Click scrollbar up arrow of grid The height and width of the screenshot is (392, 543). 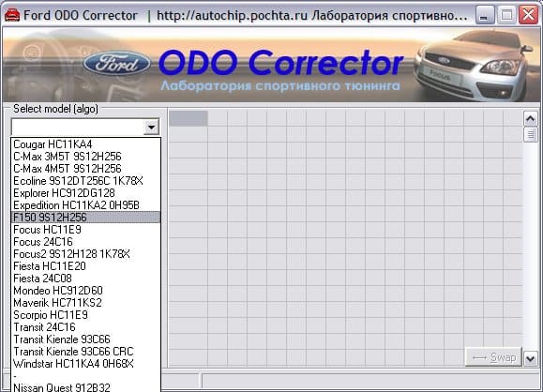coord(530,119)
